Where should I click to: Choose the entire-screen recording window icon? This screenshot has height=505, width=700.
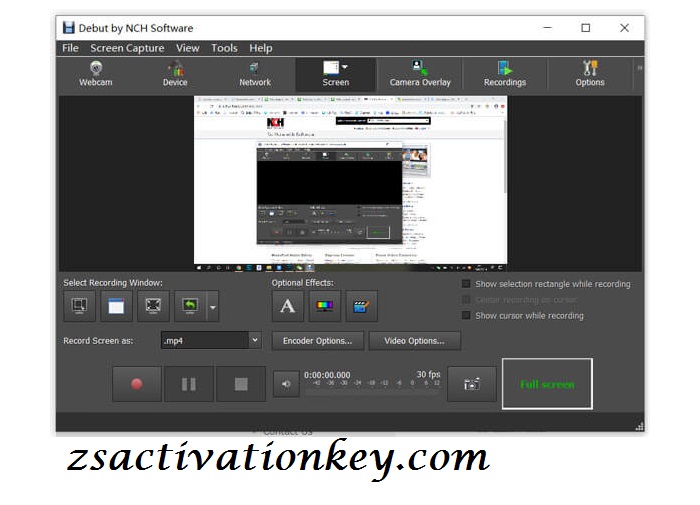pos(153,306)
